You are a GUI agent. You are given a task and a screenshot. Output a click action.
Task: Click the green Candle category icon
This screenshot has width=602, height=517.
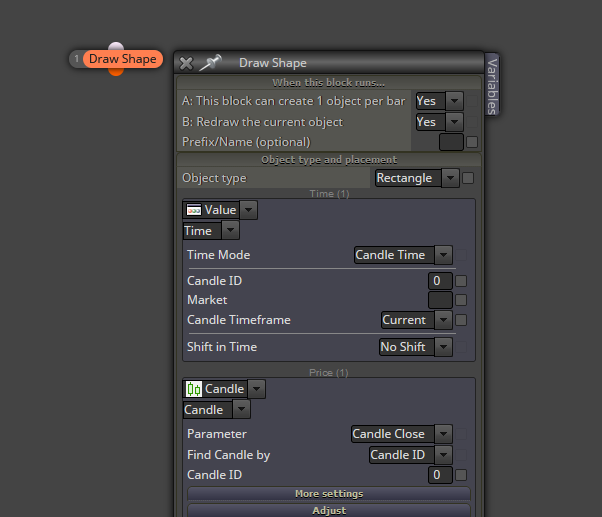pos(194,389)
